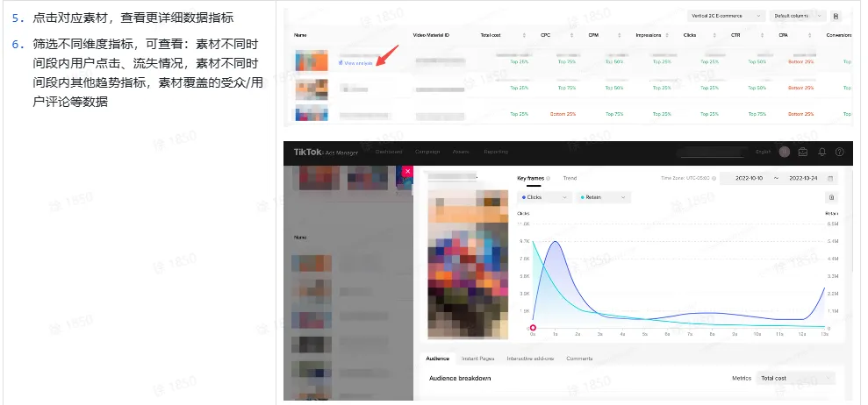Open the Retain metric dropdown
This screenshot has height=405, width=868.
[x=603, y=197]
